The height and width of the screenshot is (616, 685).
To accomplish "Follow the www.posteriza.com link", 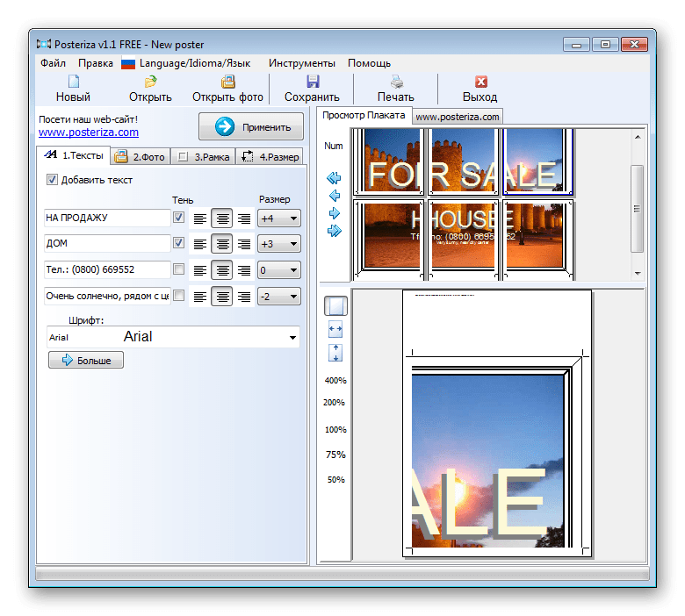I will pyautogui.click(x=88, y=133).
